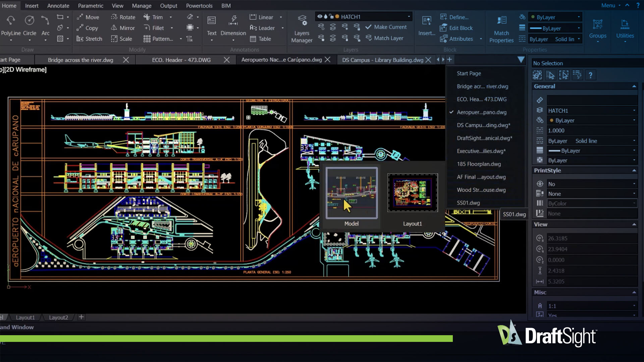644x362 pixels.
Task: Click the Table annotation tool
Action: (x=261, y=39)
